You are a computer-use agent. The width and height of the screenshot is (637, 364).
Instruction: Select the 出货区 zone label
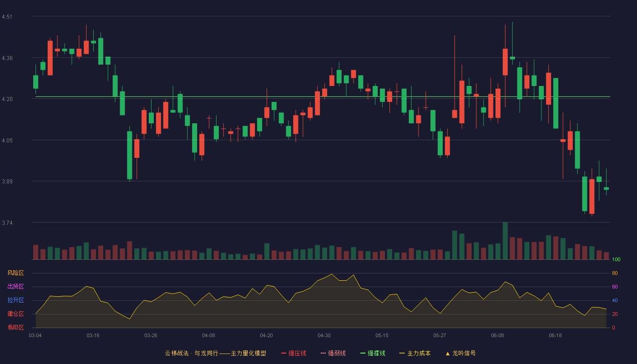pos(15,287)
